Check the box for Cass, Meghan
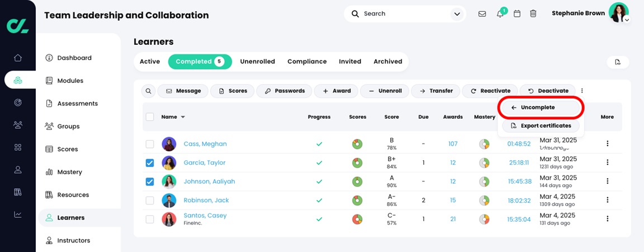The image size is (644, 252). pos(150,144)
